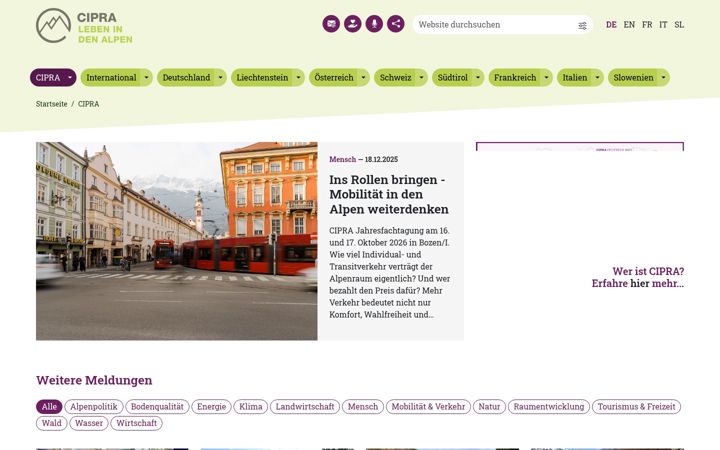
Task: Open the Liechtenstein navigation item
Action: [262, 78]
